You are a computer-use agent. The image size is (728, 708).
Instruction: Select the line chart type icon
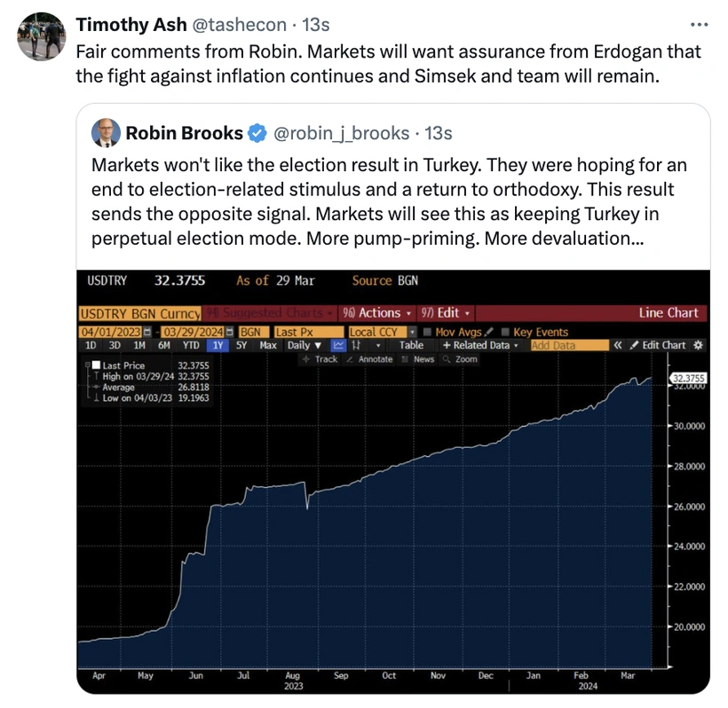[x=338, y=345]
